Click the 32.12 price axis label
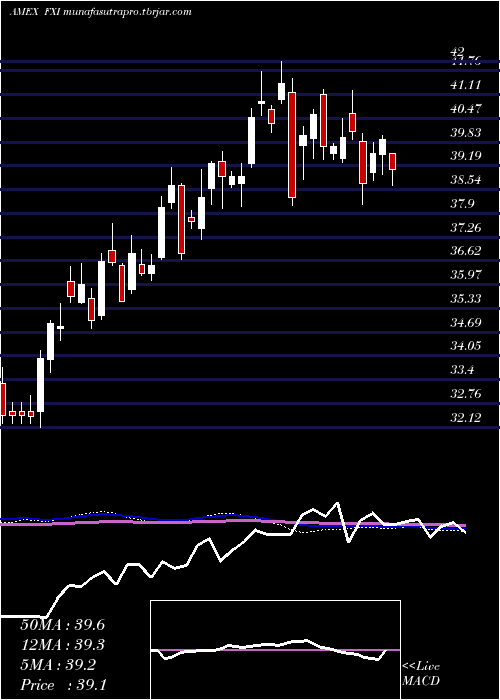The height and width of the screenshot is (700, 500). click(x=466, y=418)
